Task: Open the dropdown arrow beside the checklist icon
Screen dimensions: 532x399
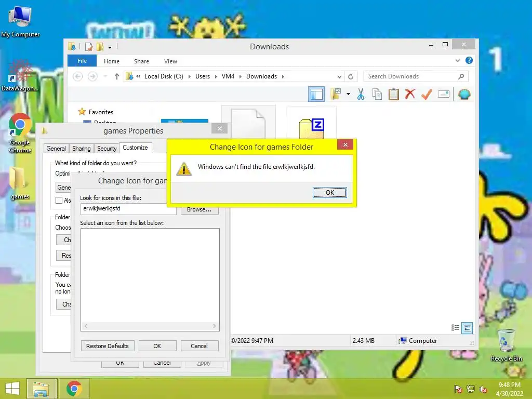Action: click(348, 94)
